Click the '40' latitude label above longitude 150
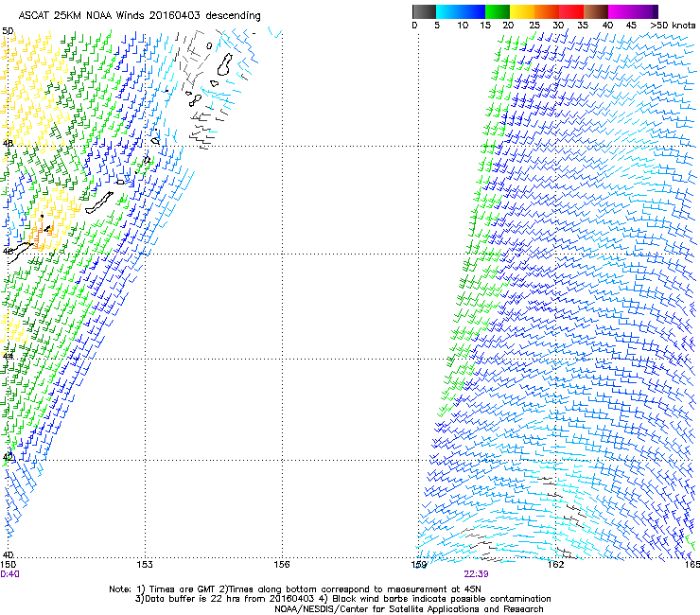Screen dimensions: 700x615 pos(8,554)
